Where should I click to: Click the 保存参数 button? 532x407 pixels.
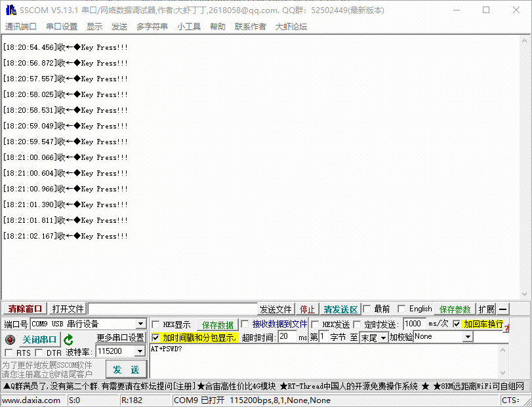coord(455,309)
